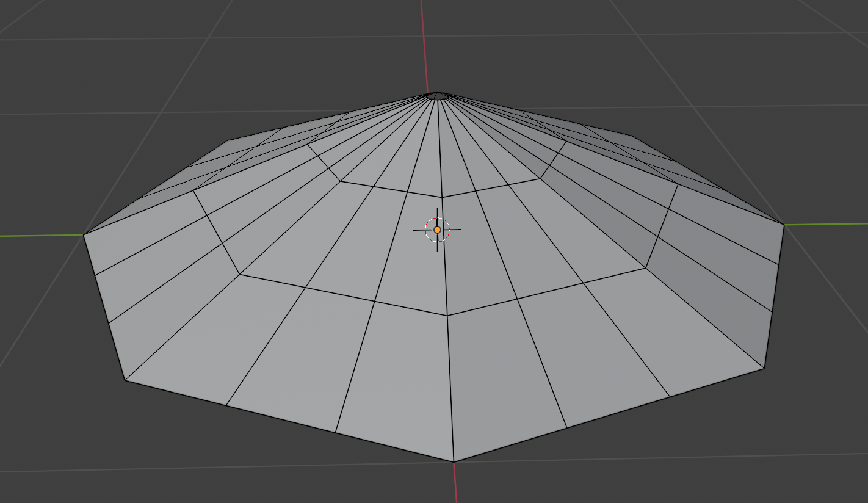
Task: Pick the middle ring's right corner vertex
Action: click(646, 267)
